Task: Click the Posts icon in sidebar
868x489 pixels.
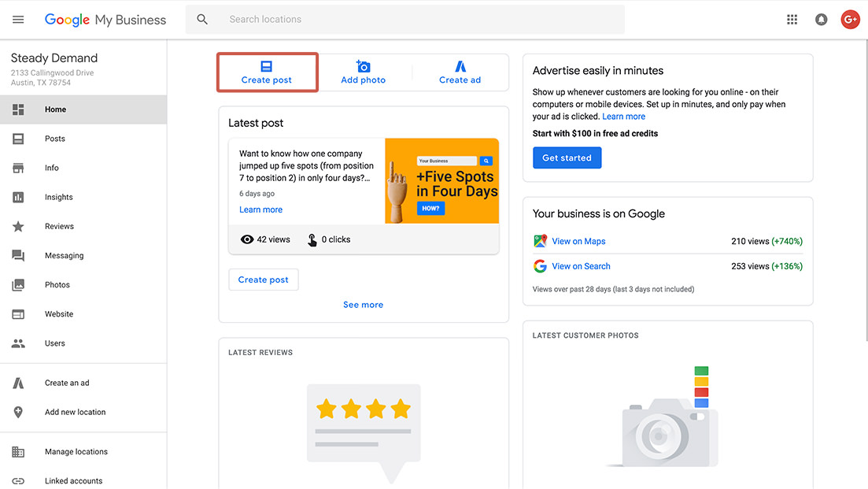Action: 18,139
